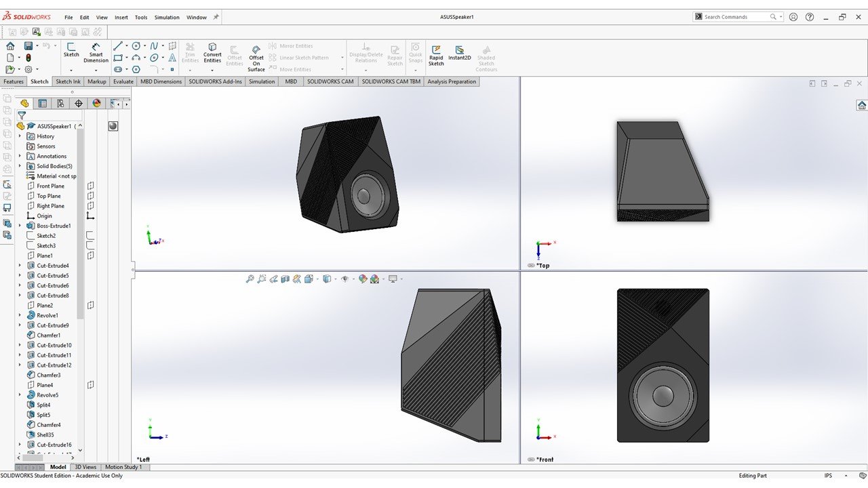Click the Search Commands field

(x=736, y=17)
